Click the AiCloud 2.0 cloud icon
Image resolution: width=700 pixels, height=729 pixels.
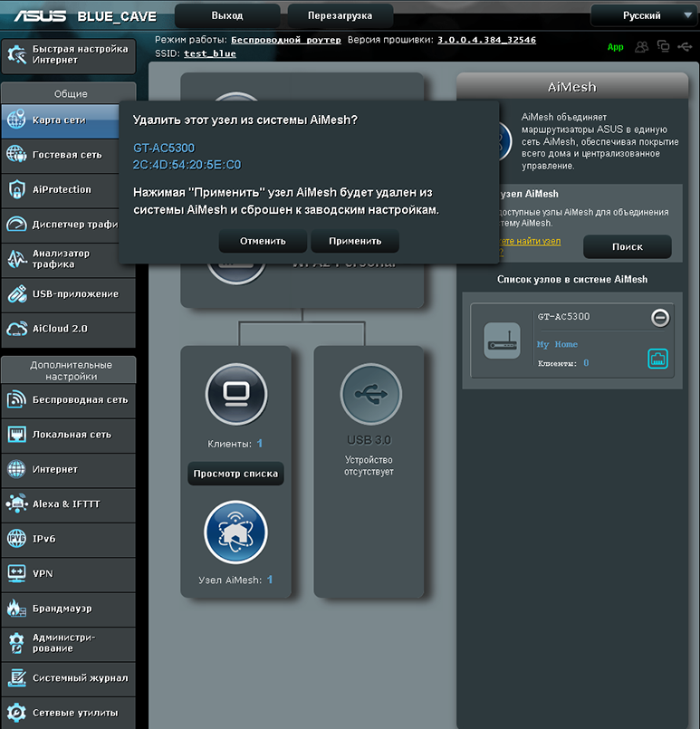pos(16,329)
